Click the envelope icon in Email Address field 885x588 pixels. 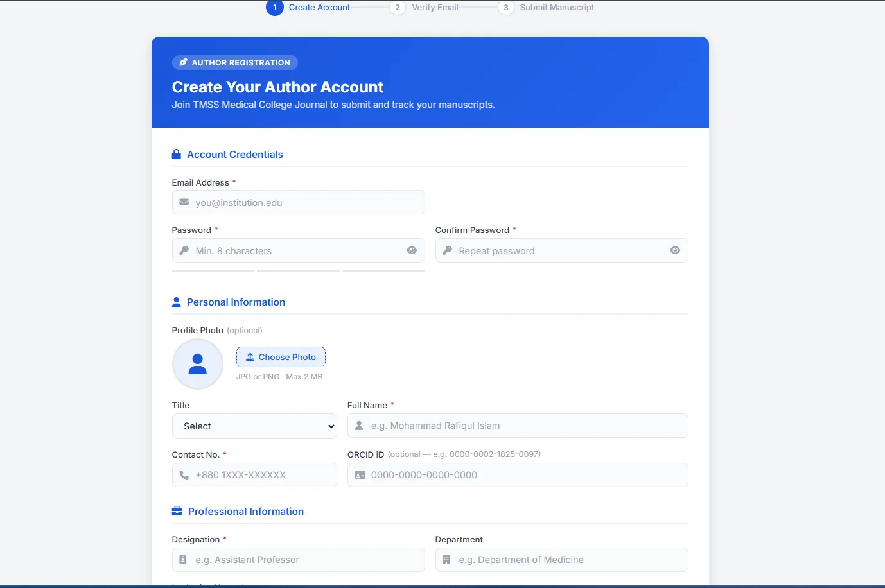click(x=184, y=202)
